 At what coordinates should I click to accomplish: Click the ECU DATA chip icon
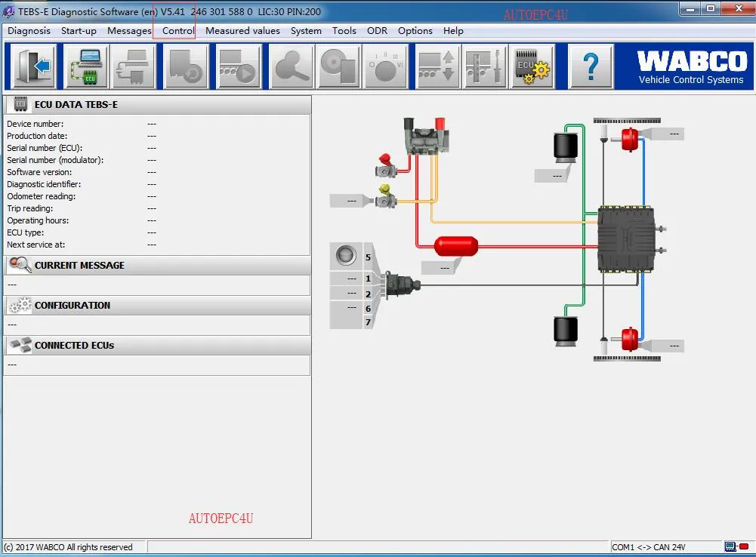20,103
